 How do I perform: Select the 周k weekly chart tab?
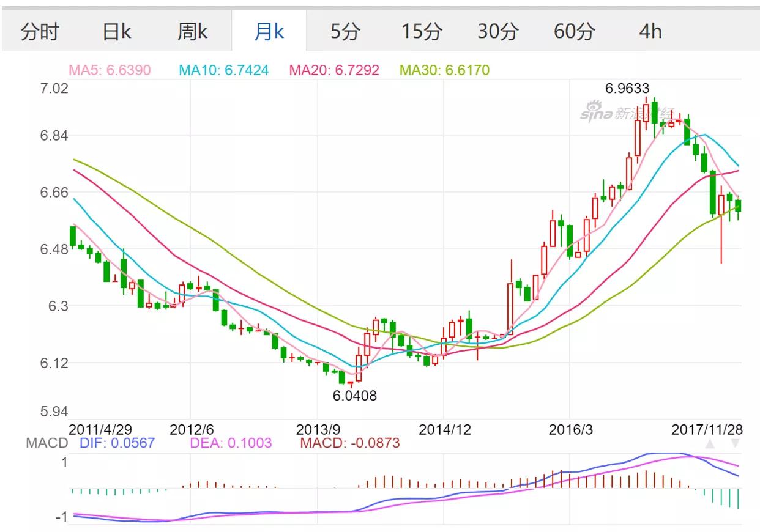(x=193, y=31)
